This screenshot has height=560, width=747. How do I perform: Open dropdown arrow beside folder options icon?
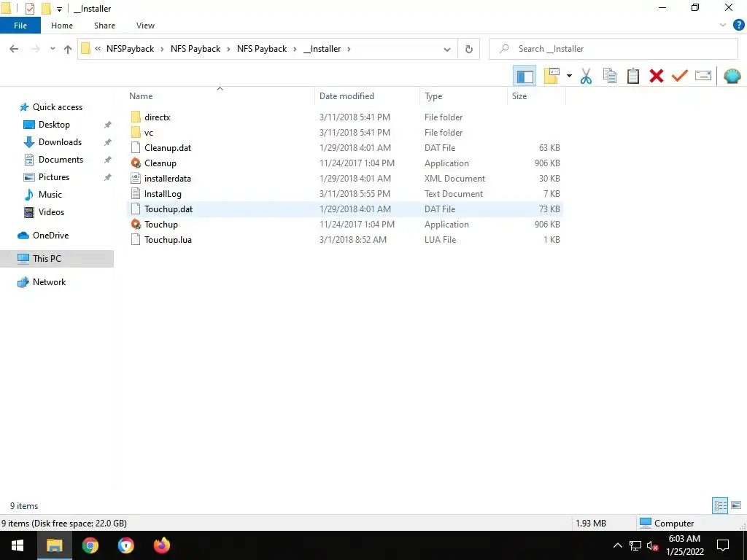[x=569, y=76]
